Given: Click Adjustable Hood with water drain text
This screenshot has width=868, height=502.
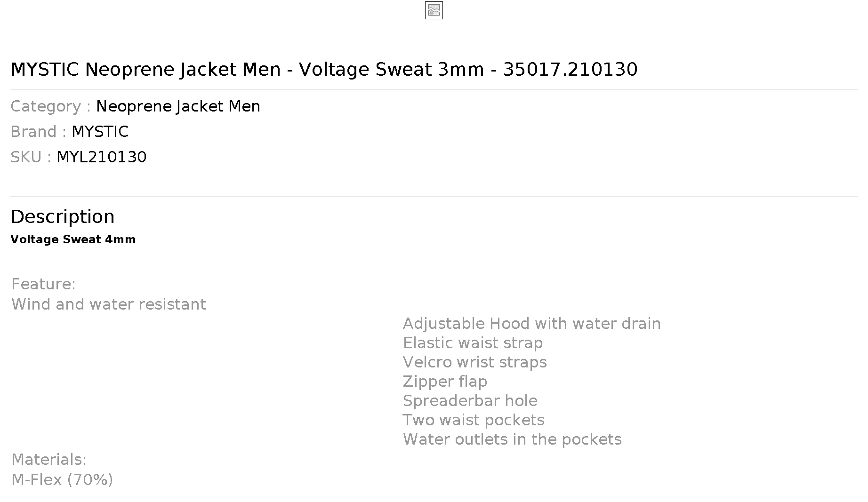Looking at the screenshot, I should tap(532, 324).
